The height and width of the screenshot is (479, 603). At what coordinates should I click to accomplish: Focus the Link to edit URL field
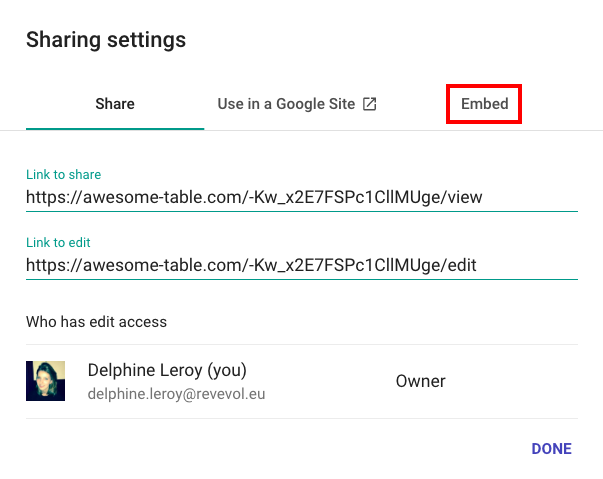click(254, 265)
